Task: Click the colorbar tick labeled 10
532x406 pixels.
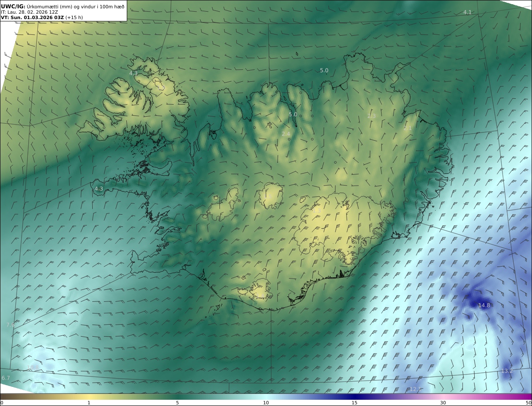Action: (x=266, y=403)
